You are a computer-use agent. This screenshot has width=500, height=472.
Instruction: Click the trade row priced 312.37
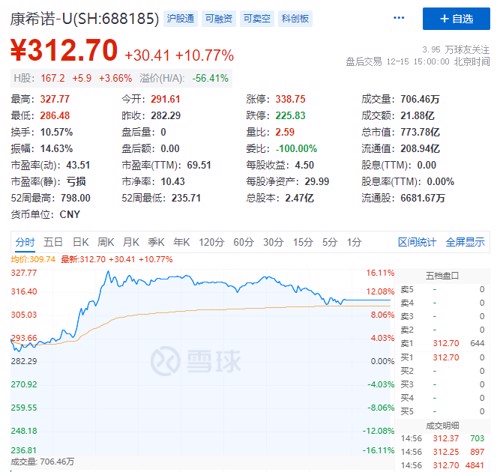(442, 438)
